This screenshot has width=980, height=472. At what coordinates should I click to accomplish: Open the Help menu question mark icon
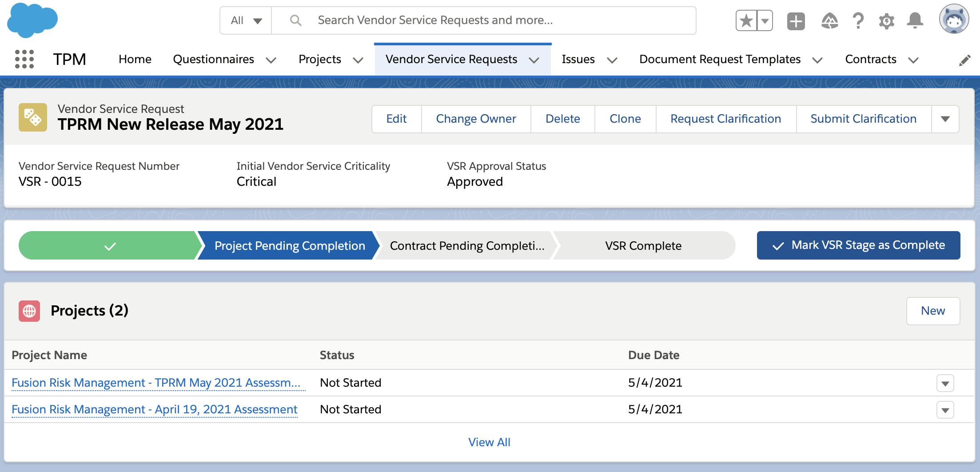point(857,20)
